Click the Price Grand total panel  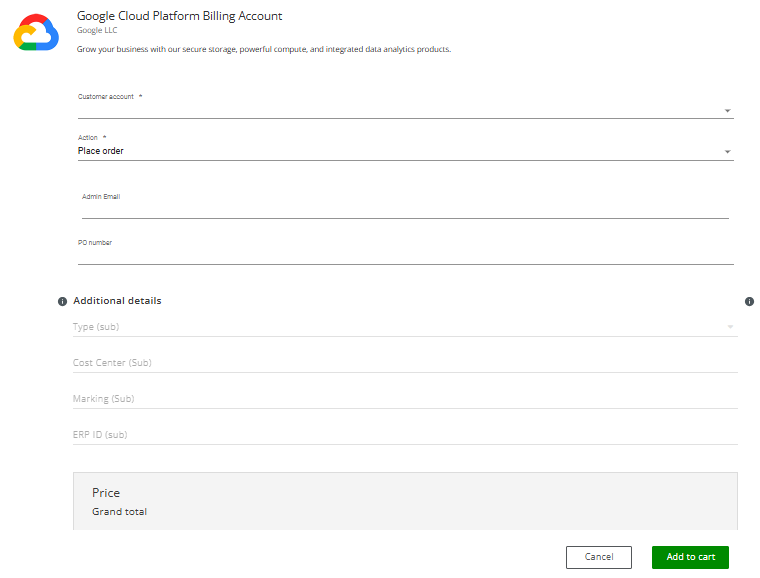point(405,501)
